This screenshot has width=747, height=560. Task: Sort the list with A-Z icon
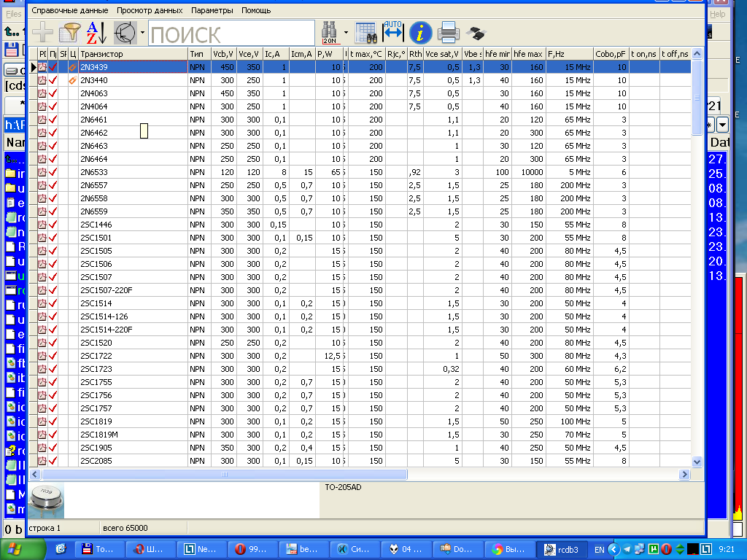click(97, 33)
